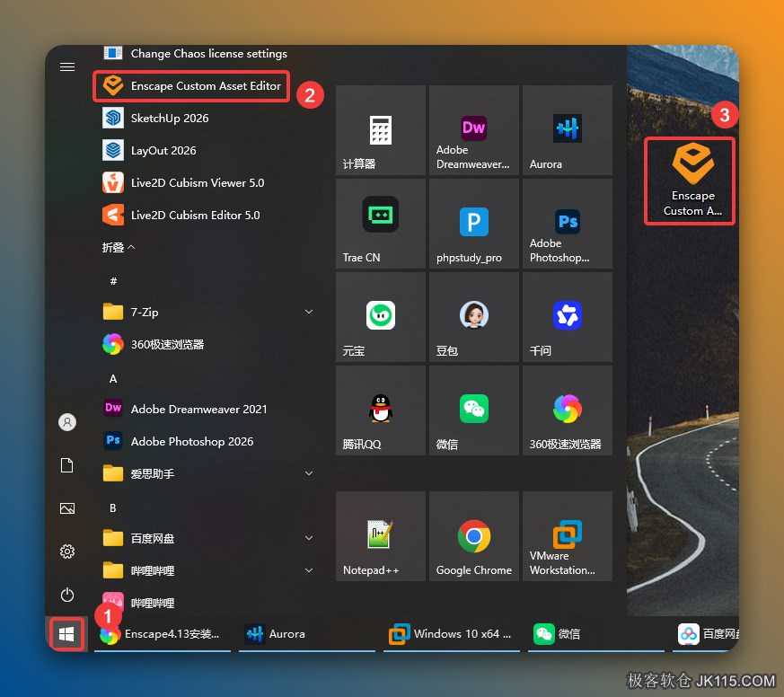
Task: Expand the 哔哩哔哩 folder chevron
Action: (309, 570)
